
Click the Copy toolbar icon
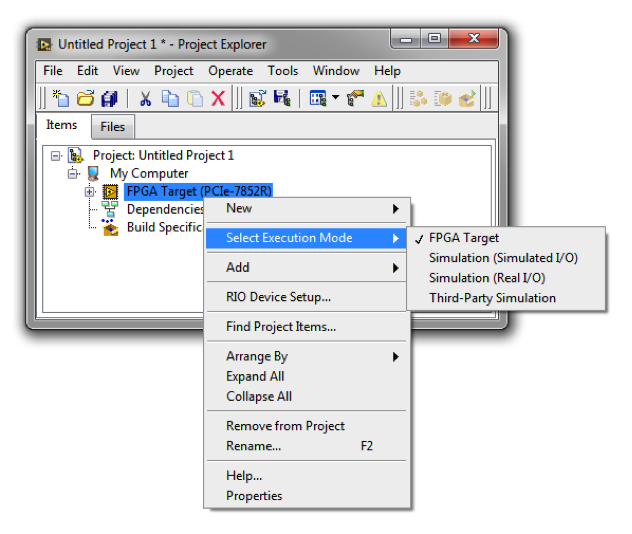click(x=170, y=98)
